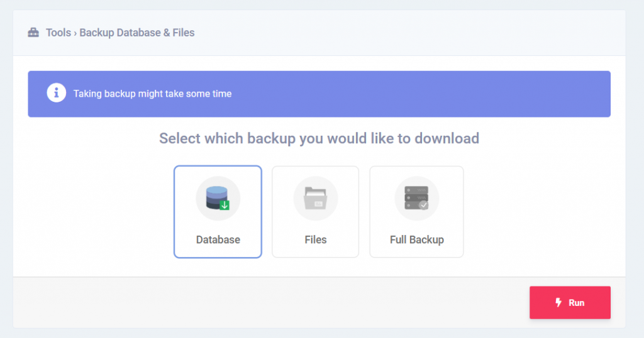Image resolution: width=644 pixels, height=338 pixels.
Task: Open Tools in the breadcrumb
Action: click(x=58, y=33)
